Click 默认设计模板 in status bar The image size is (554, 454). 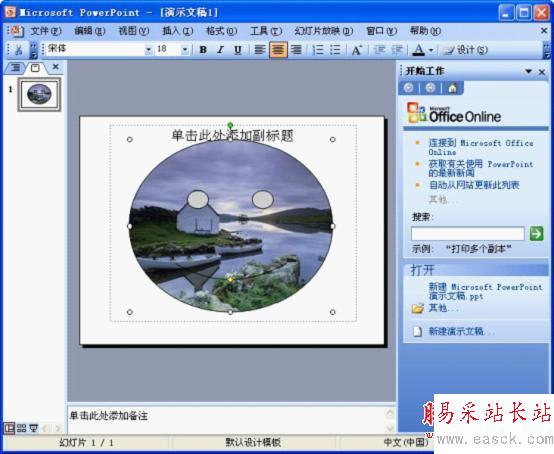click(253, 442)
